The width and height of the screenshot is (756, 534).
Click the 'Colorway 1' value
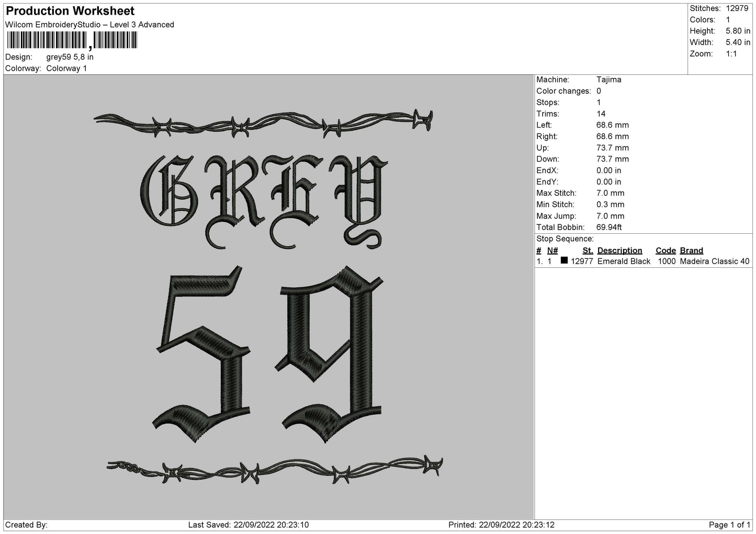(66, 69)
